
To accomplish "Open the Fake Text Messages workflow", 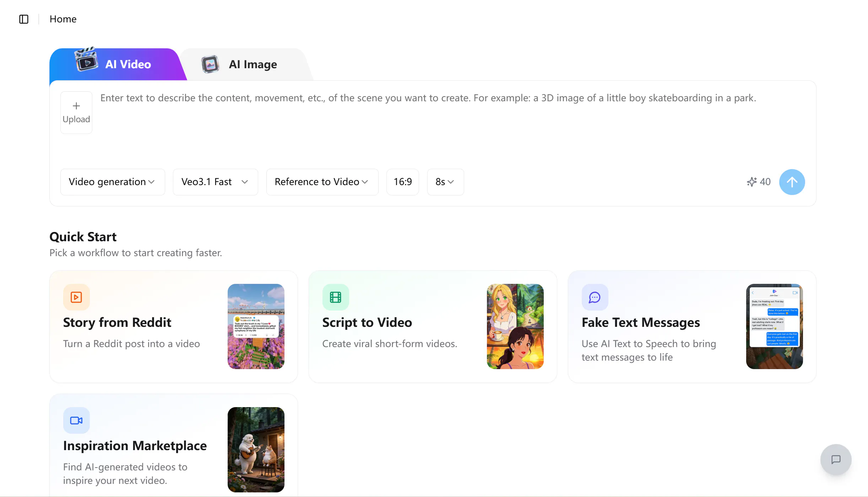I will (692, 326).
